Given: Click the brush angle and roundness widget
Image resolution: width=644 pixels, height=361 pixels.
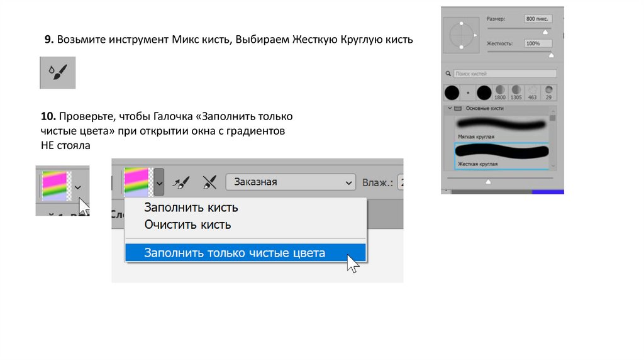Looking at the screenshot, I should pos(462,35).
